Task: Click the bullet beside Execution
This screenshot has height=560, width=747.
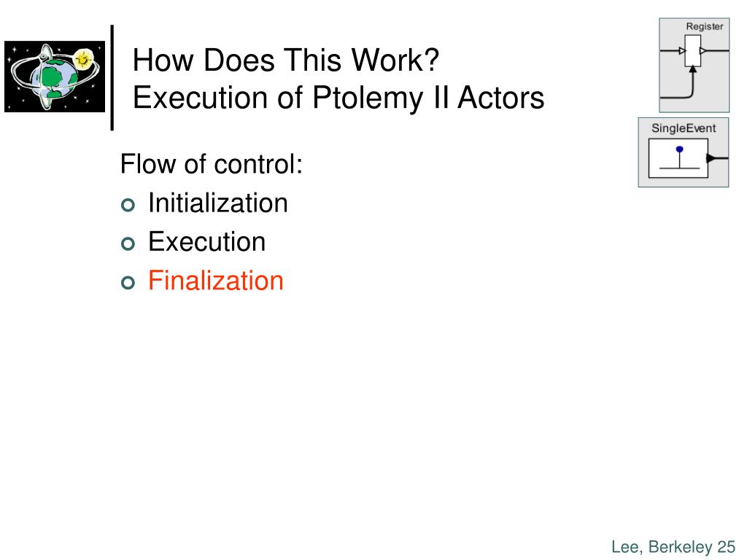Action: point(128,244)
